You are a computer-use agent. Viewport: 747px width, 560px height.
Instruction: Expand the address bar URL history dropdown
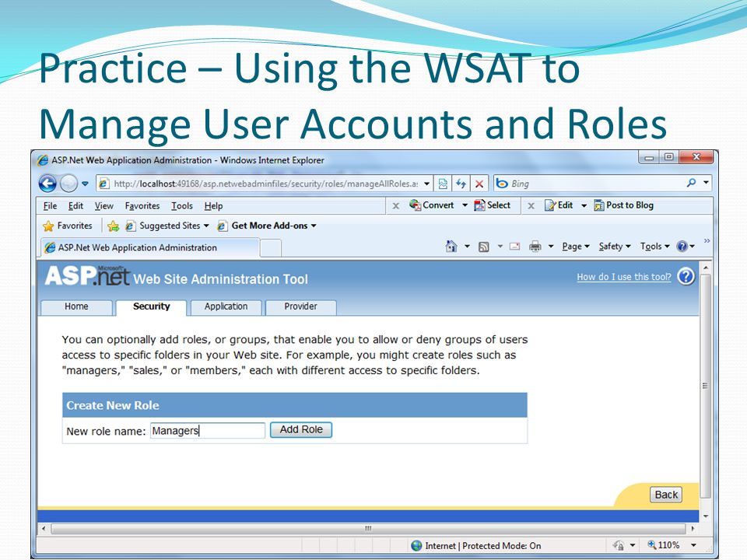pyautogui.click(x=427, y=184)
